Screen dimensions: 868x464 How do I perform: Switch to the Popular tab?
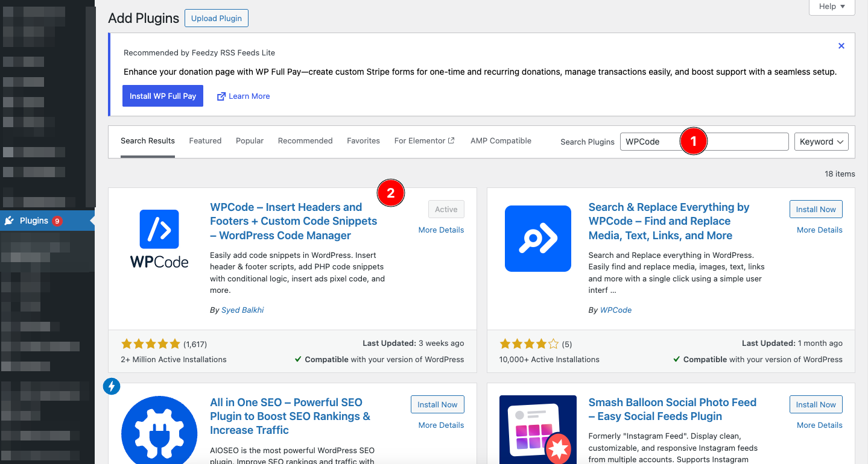click(250, 141)
